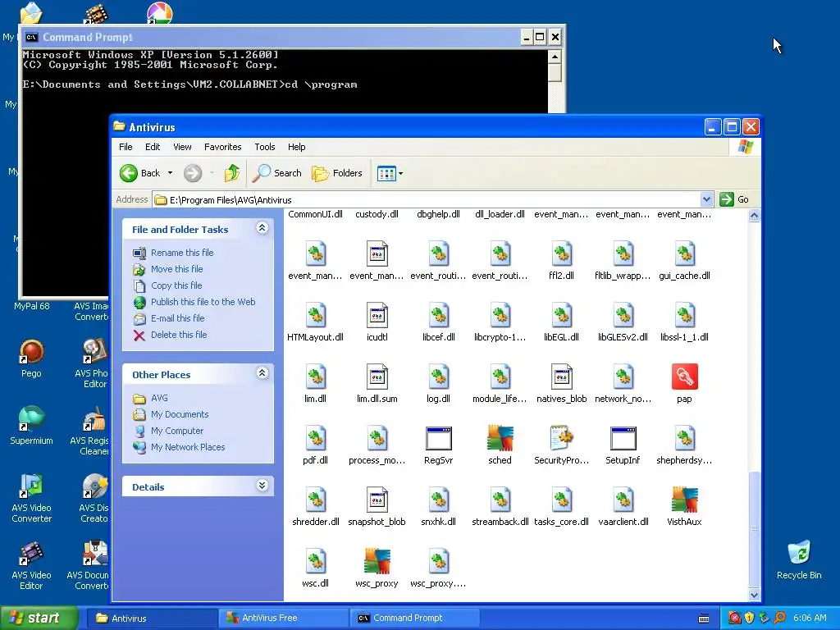
Task: Go to My Network Places link
Action: pos(188,447)
